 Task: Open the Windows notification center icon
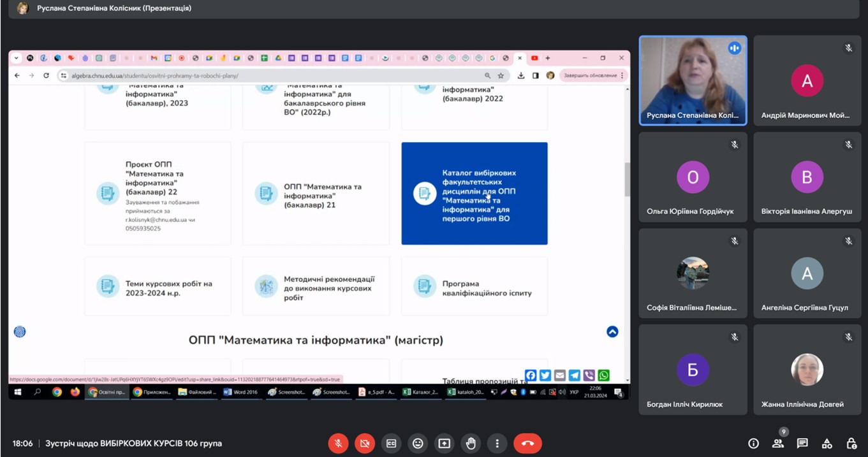pos(618,392)
